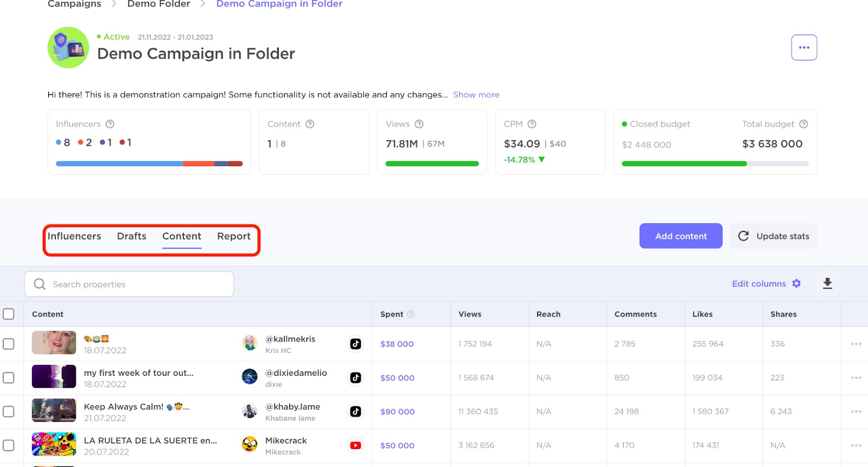Click @dixiedamelio profile avatar
Screen dimensions: 868x467
pos(250,376)
